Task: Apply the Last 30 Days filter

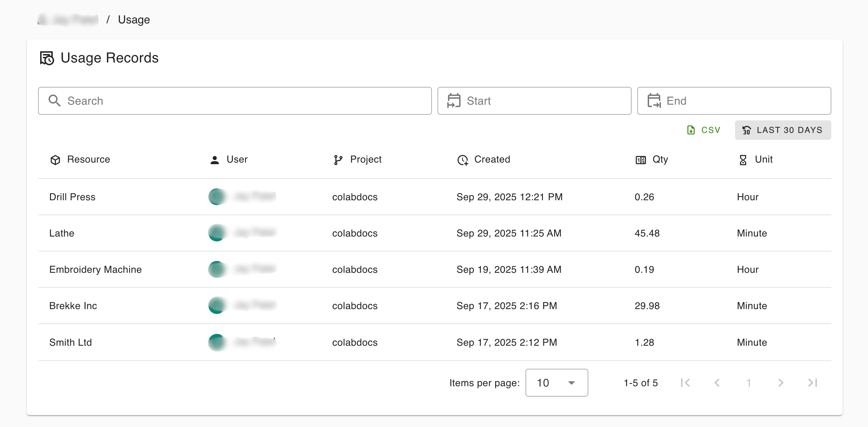Action: coord(783,130)
